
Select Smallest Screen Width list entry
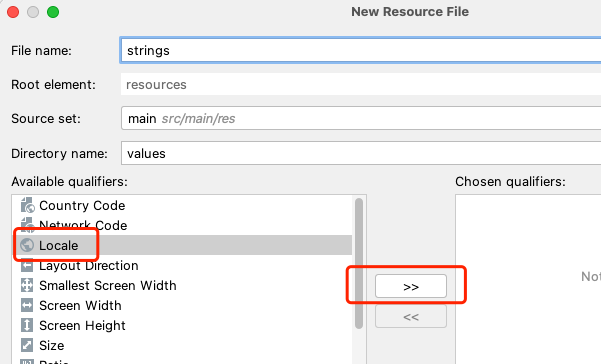tap(182, 285)
